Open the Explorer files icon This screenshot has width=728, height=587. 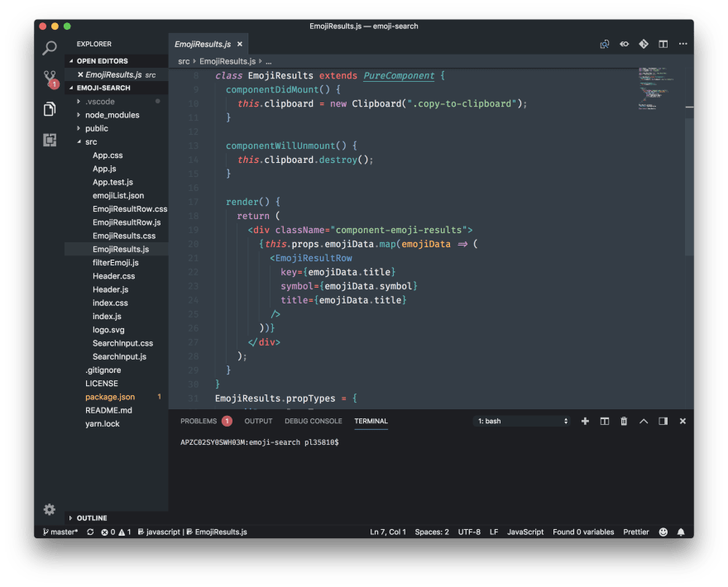click(x=49, y=109)
